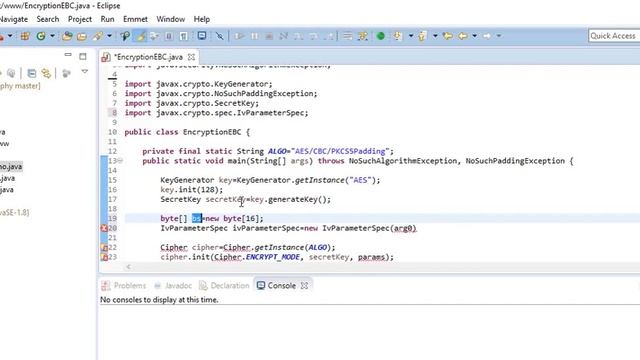The height and width of the screenshot is (360, 640).
Task: Open the Previous Annotation dropdown arrow
Action: (435, 36)
